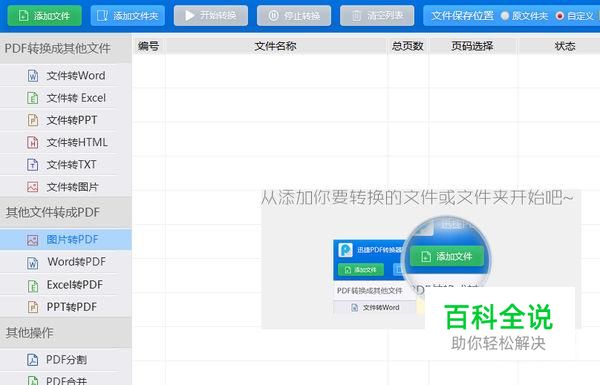Click the pause circle icon on 停止转换
Viewport: 600px width, 385px height.
pyautogui.click(x=273, y=16)
